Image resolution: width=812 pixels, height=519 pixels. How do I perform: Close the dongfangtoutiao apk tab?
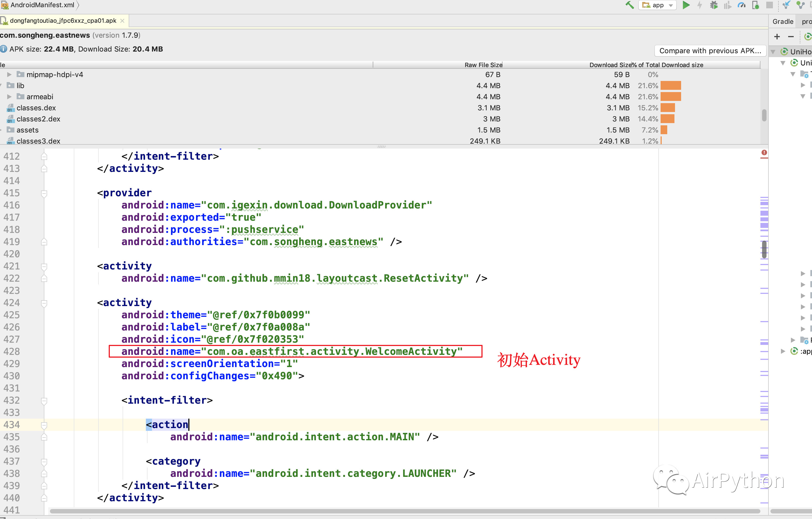point(122,21)
